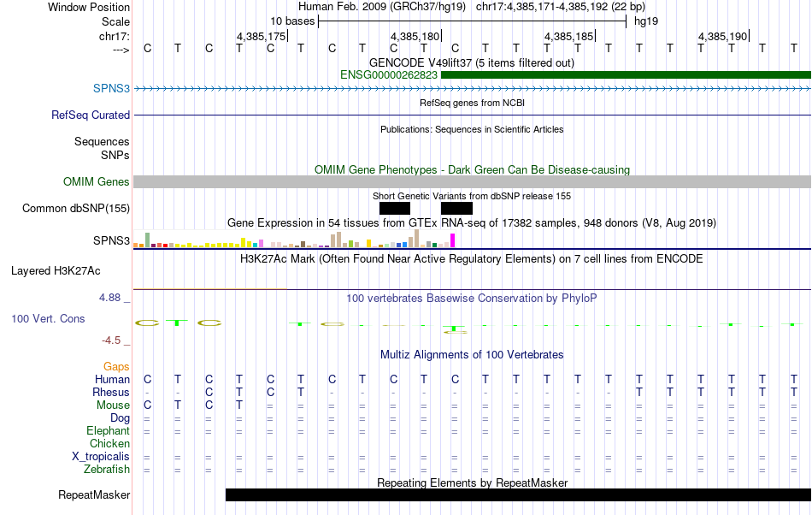This screenshot has width=812, height=515.
Task: Open the RefSeq Curated track label
Action: point(90,115)
